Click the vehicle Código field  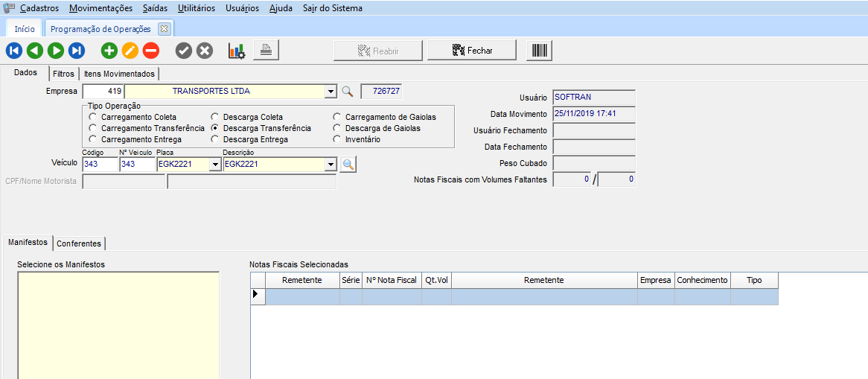click(100, 165)
